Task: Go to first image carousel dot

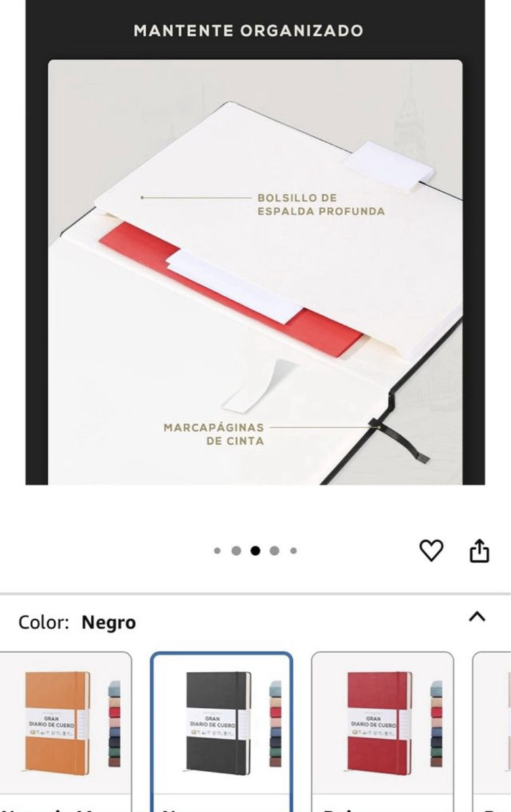Action: pyautogui.click(x=217, y=551)
